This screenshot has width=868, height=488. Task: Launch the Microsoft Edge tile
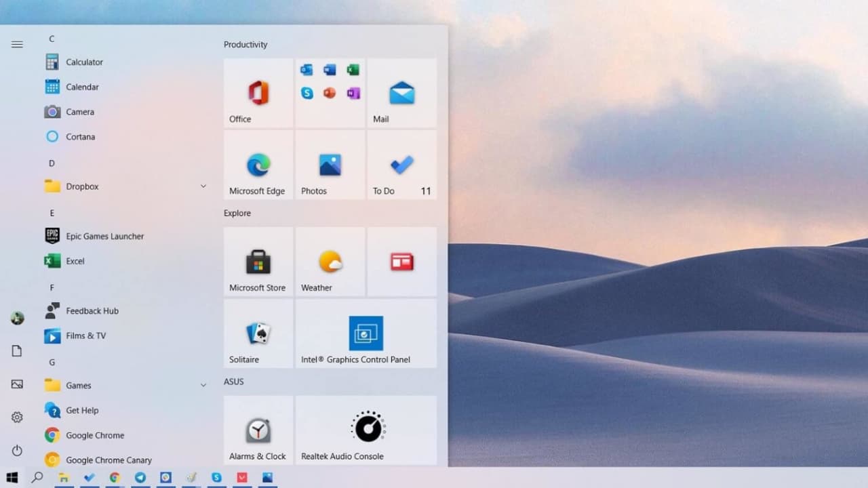point(258,165)
